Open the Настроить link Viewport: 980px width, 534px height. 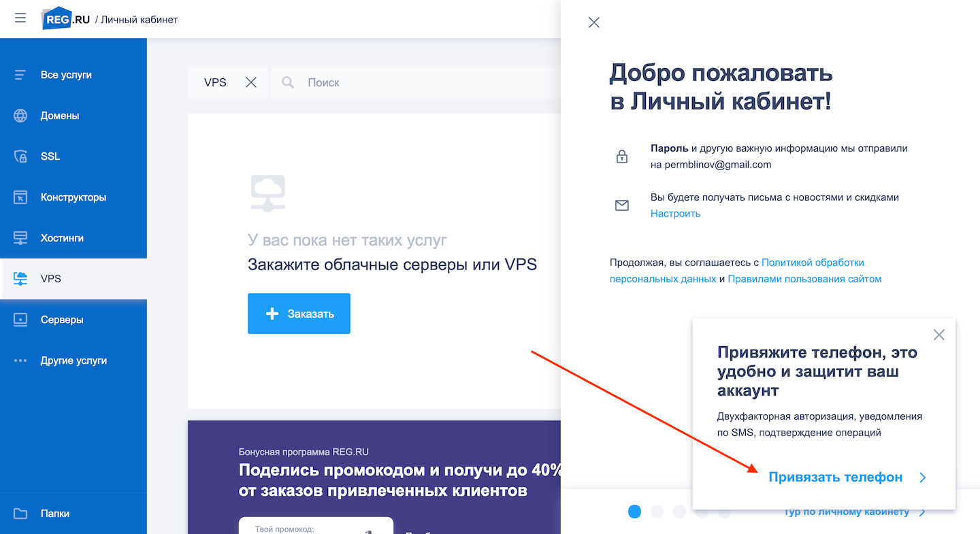pyautogui.click(x=675, y=214)
